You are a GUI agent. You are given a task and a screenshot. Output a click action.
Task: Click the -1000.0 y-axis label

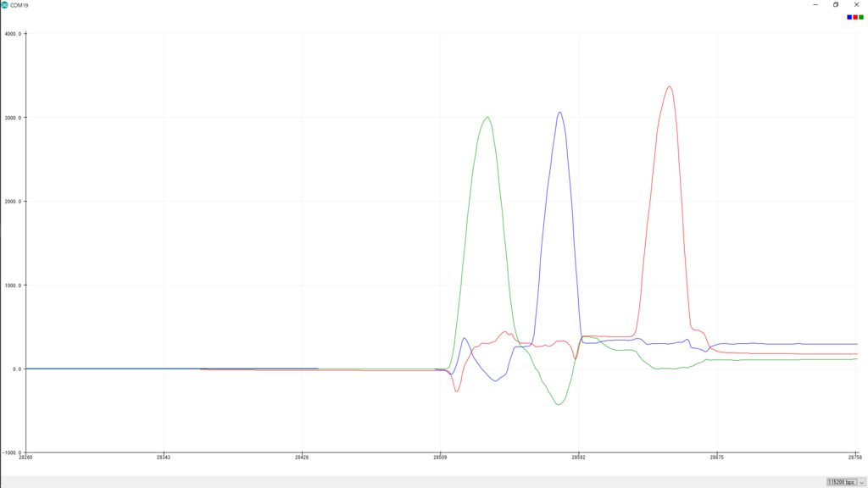(12, 452)
